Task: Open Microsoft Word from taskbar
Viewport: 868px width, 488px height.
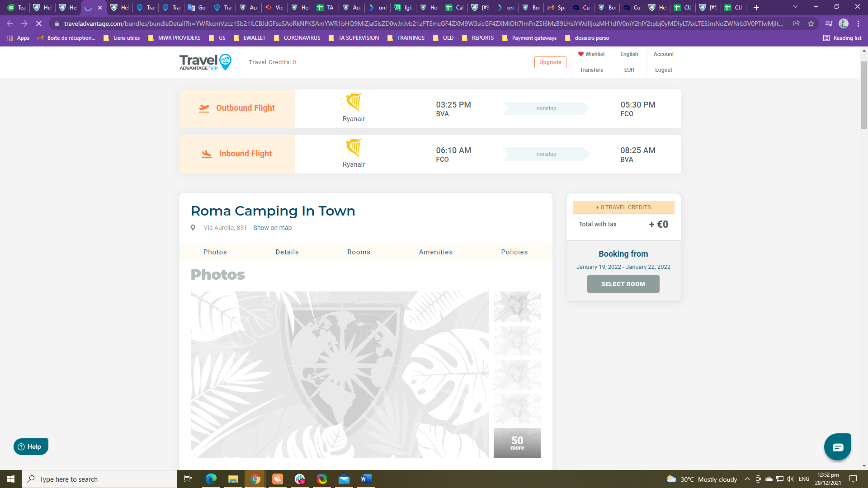Action: 366,479
